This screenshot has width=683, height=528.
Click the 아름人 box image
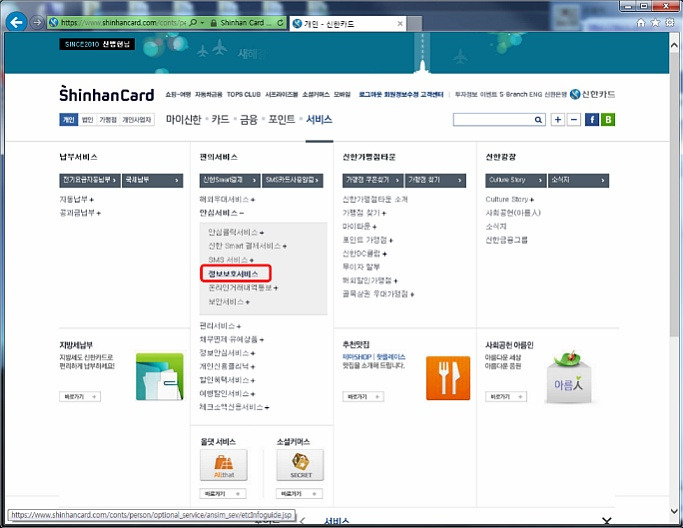(x=569, y=377)
